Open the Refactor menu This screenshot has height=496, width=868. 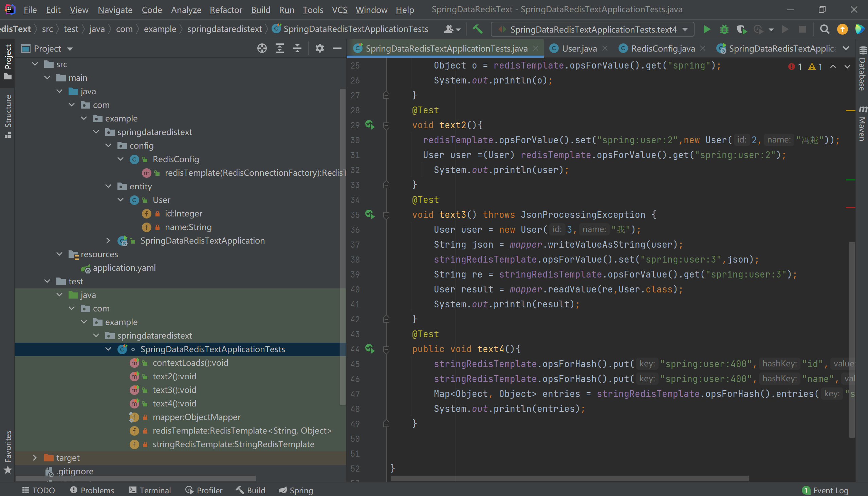226,9
